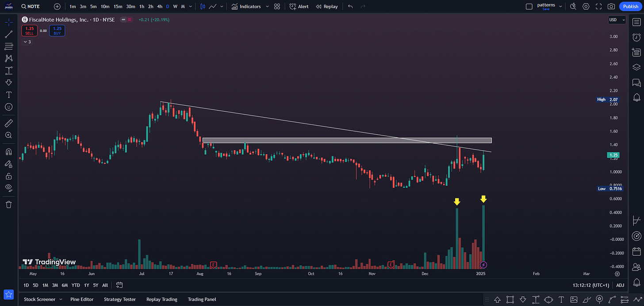This screenshot has width=644, height=306.
Task: Create an Alert
Action: [x=299, y=7]
